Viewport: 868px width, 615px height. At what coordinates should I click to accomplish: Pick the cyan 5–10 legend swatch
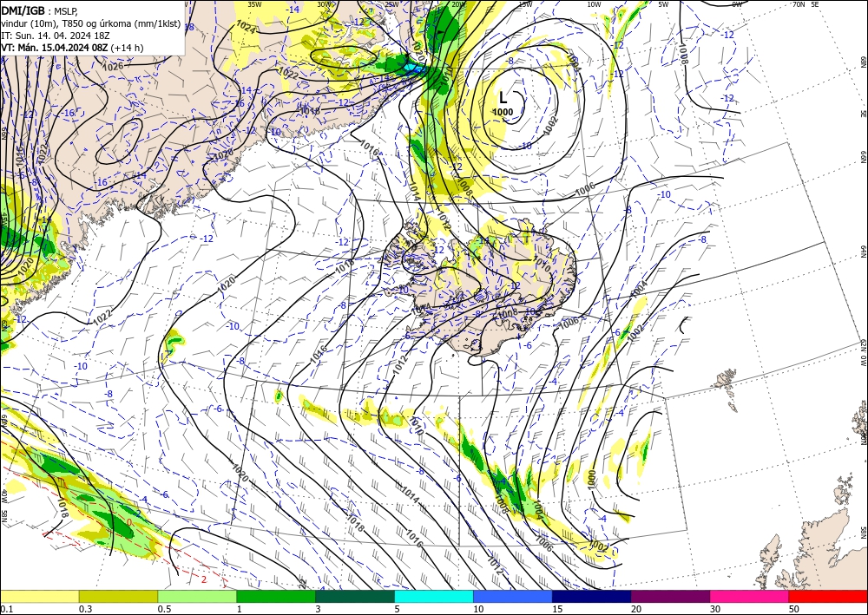pyautogui.click(x=434, y=596)
